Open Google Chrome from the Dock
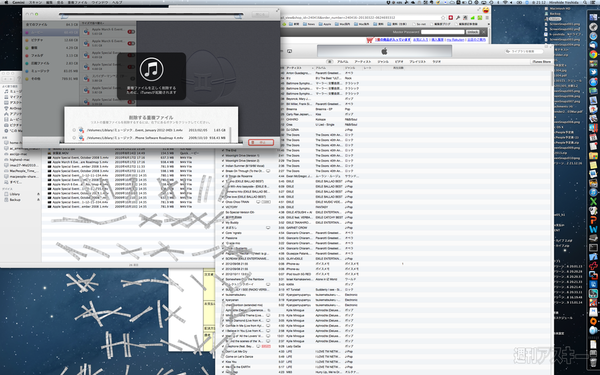 [593, 54]
